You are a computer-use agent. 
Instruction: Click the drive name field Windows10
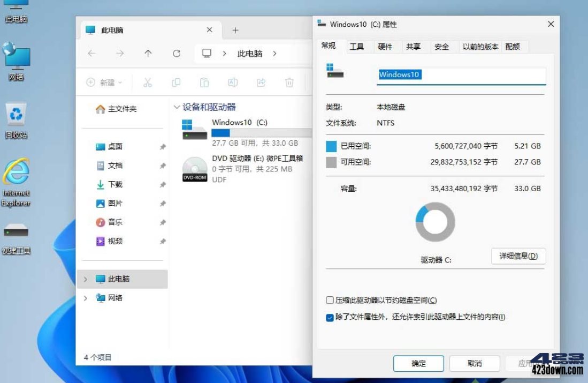coord(461,76)
